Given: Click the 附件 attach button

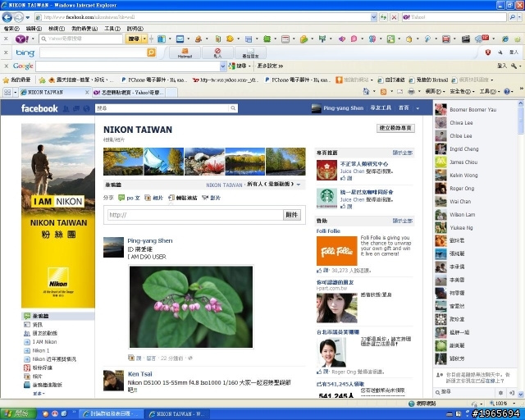Looking at the screenshot, I should point(292,215).
